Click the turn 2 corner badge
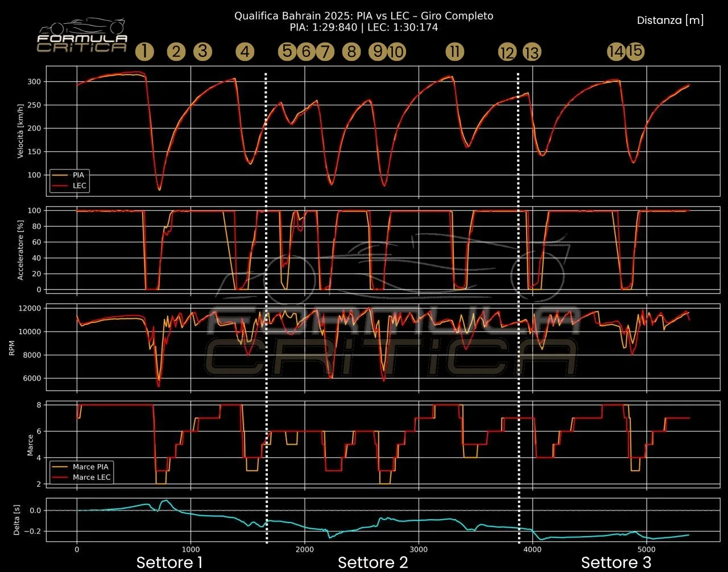Screen dimensions: 728x572 click(x=176, y=52)
